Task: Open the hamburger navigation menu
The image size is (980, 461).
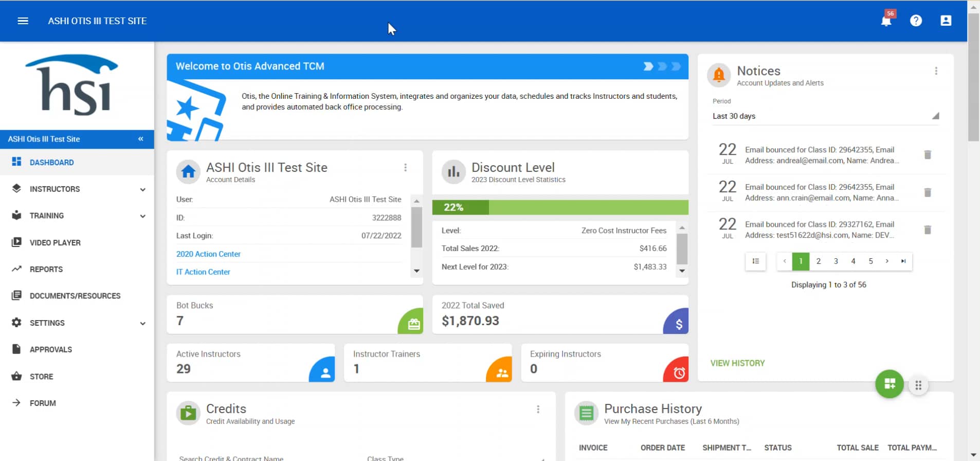Action: pyautogui.click(x=23, y=21)
